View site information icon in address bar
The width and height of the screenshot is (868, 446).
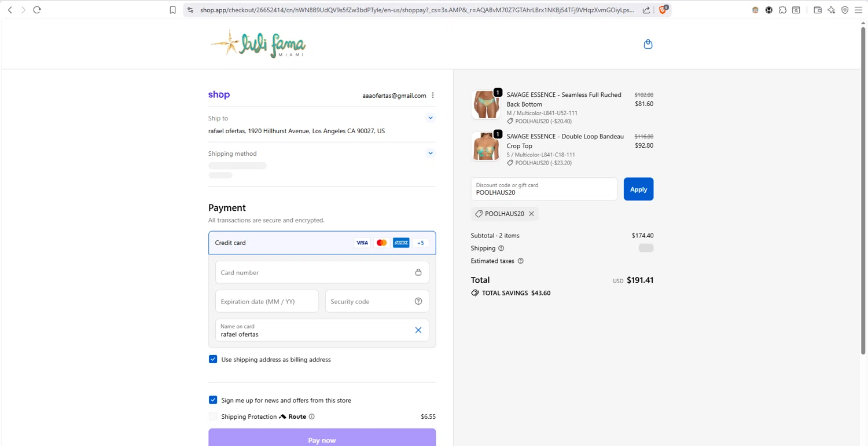190,10
